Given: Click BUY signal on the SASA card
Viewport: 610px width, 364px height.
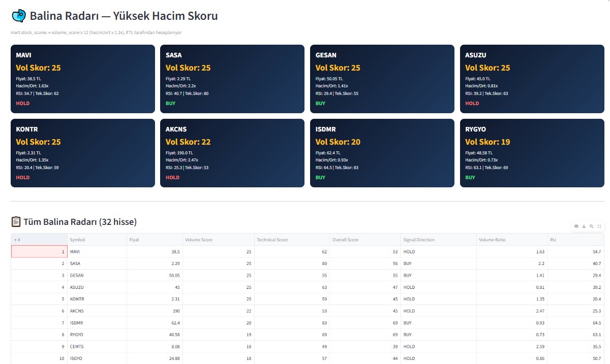Looking at the screenshot, I should pos(170,103).
